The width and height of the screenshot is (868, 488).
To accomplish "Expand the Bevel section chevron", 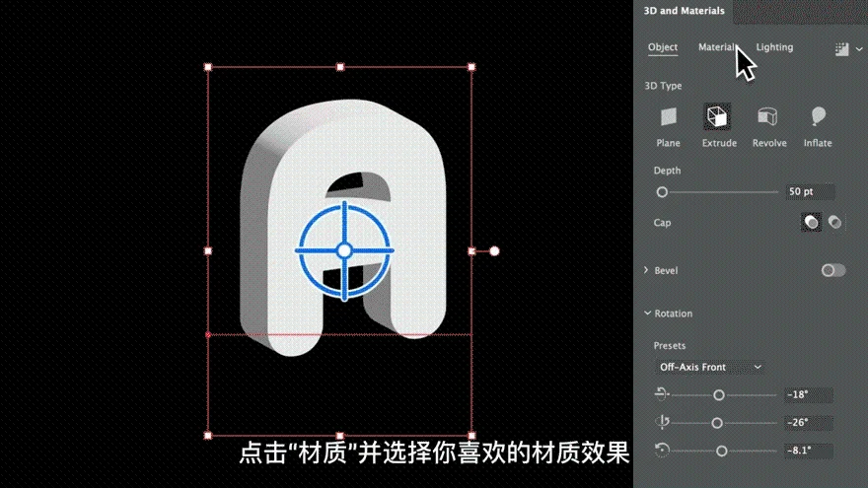I will click(646, 270).
